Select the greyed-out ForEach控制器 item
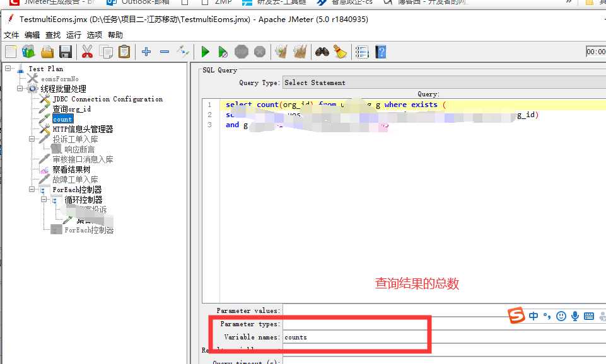Image resolution: width=606 pixels, height=364 pixels. [90, 230]
